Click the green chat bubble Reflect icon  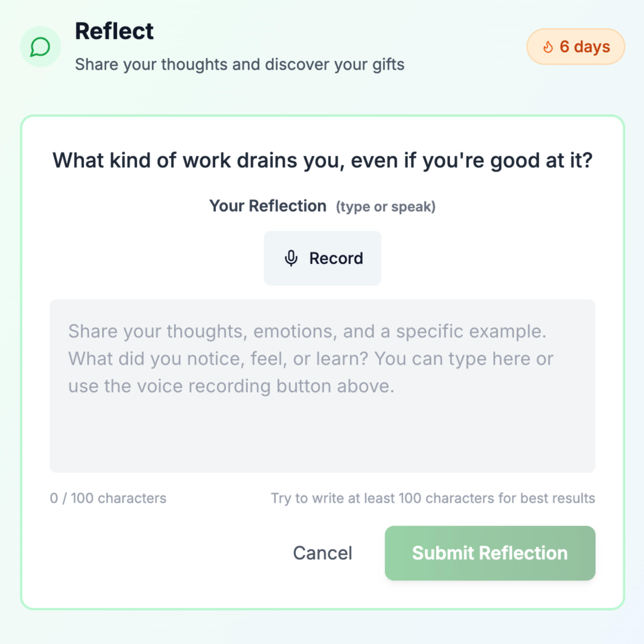click(40, 47)
